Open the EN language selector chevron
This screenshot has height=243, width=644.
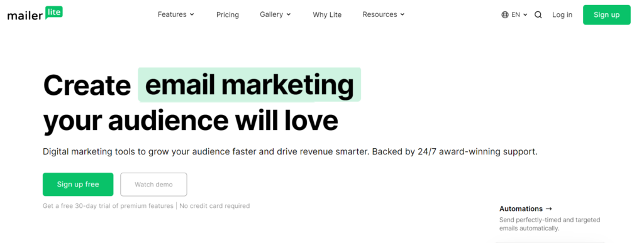click(x=525, y=14)
